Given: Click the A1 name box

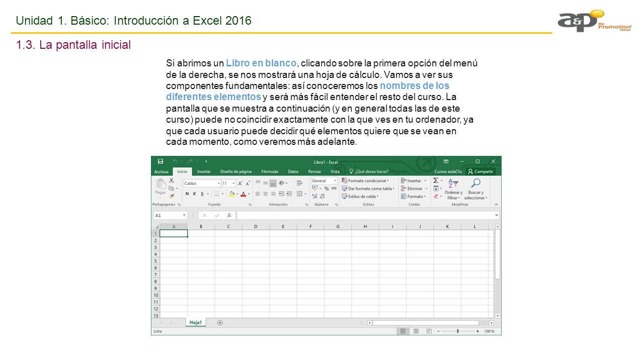Looking at the screenshot, I should [170, 215].
